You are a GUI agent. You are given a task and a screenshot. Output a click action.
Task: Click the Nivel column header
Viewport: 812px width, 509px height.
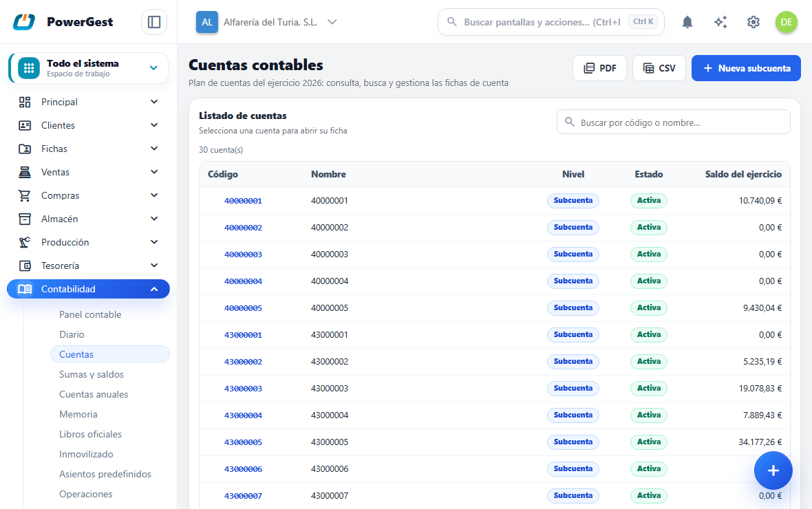pyautogui.click(x=573, y=175)
